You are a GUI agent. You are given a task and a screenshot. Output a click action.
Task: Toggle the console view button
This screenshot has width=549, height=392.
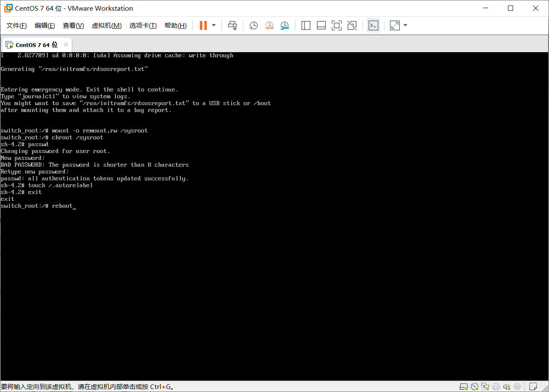373,26
